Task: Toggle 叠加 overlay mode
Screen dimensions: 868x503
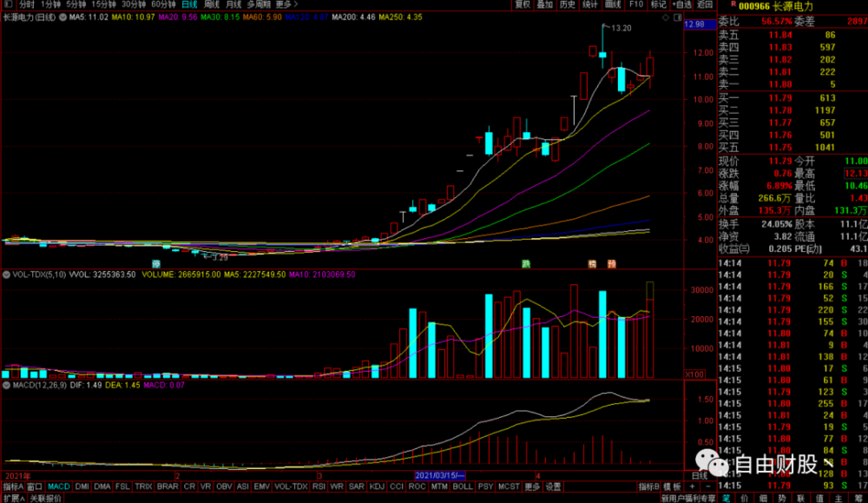Action: [x=544, y=4]
